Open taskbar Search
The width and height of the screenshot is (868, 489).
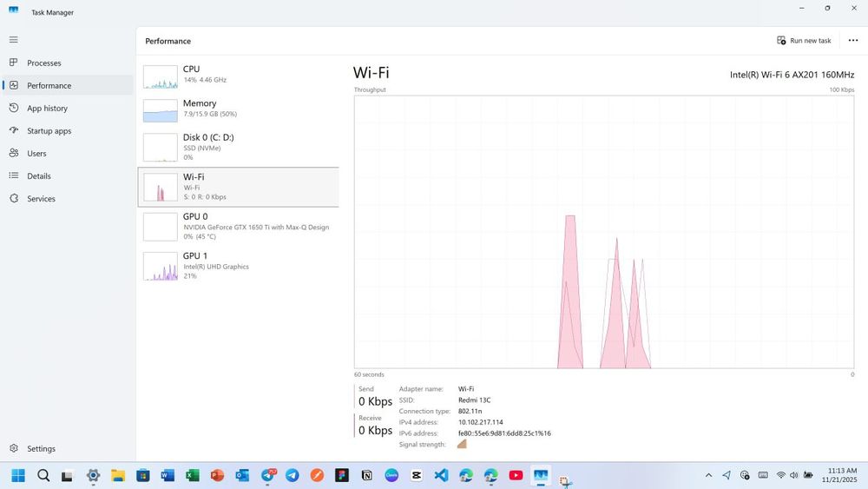tap(43, 475)
